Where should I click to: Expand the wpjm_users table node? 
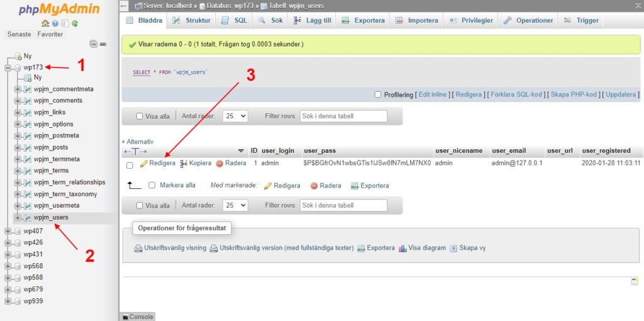coord(18,217)
